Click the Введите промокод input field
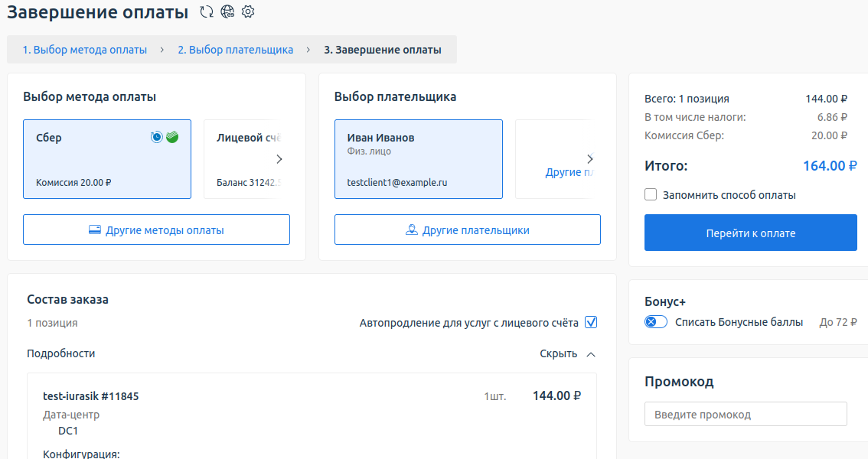Viewport: 868px width, 459px height. pos(746,415)
